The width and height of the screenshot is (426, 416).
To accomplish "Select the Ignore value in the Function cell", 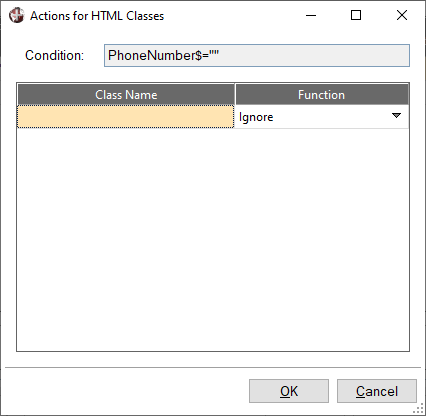I will pos(256,117).
